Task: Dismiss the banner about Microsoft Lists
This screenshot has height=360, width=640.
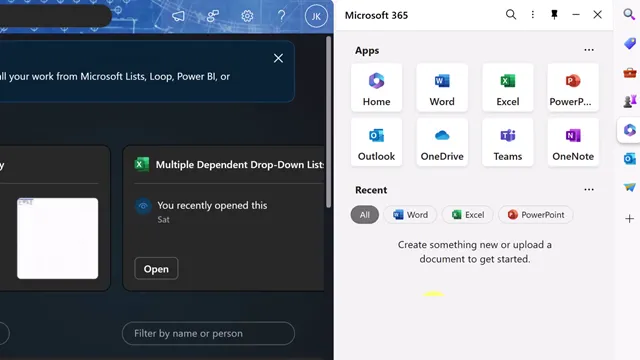Action: [278, 58]
